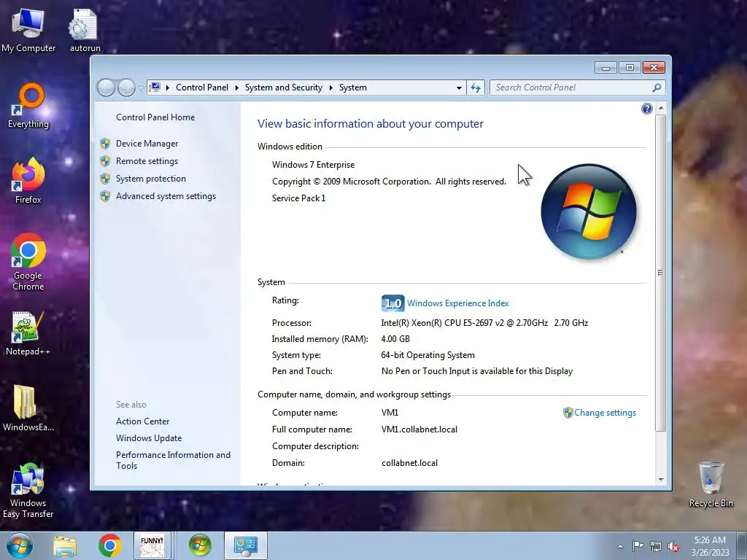Open File Explorer from the taskbar
The height and width of the screenshot is (560, 747).
[x=65, y=545]
